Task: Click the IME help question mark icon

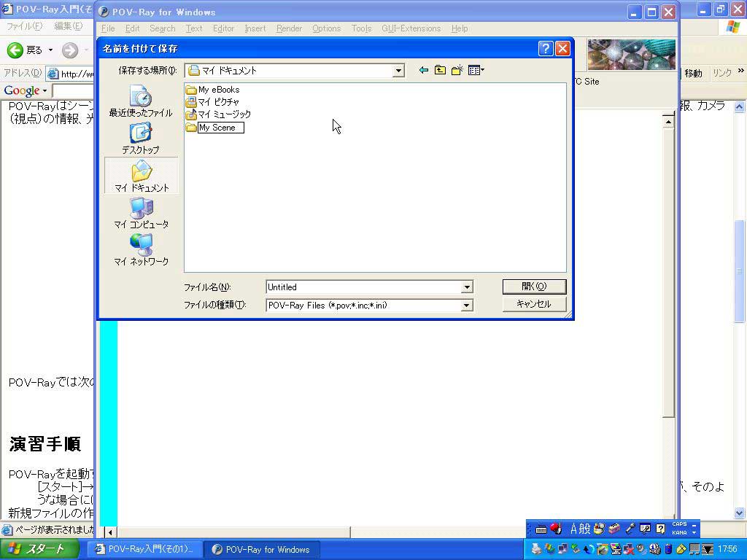Action: click(660, 529)
